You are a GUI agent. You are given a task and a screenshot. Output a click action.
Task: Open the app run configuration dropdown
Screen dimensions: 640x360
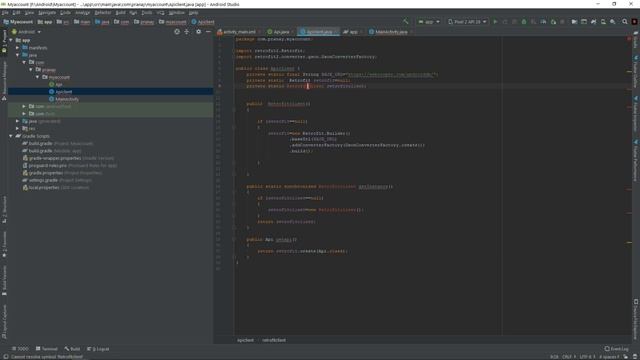point(429,22)
